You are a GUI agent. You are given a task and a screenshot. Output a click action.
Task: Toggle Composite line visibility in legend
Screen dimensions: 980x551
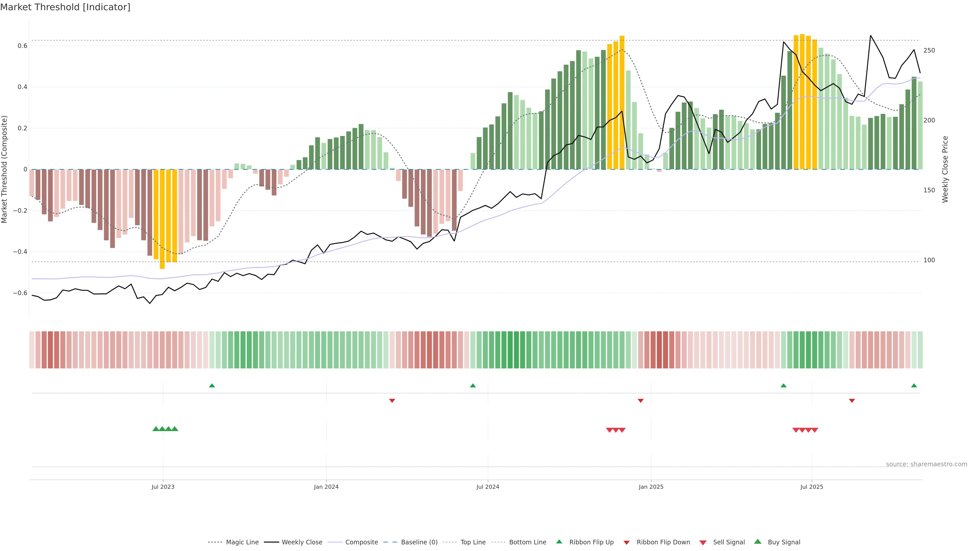(x=361, y=542)
